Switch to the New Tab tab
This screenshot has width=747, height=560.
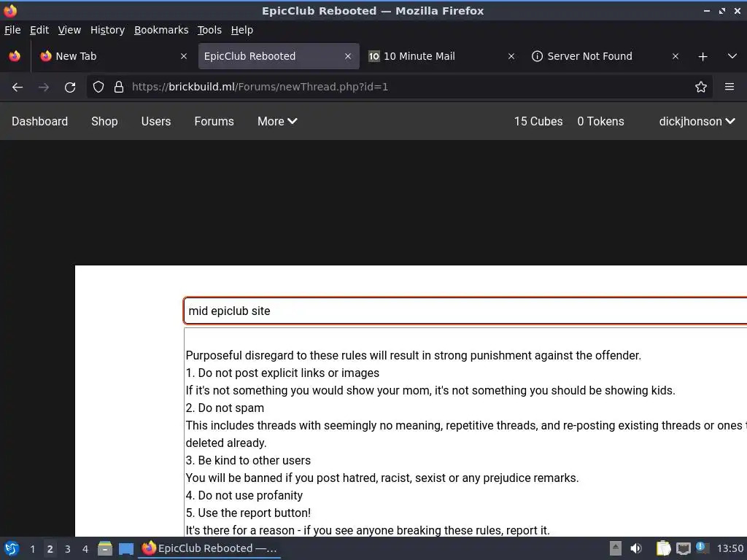pyautogui.click(x=113, y=56)
